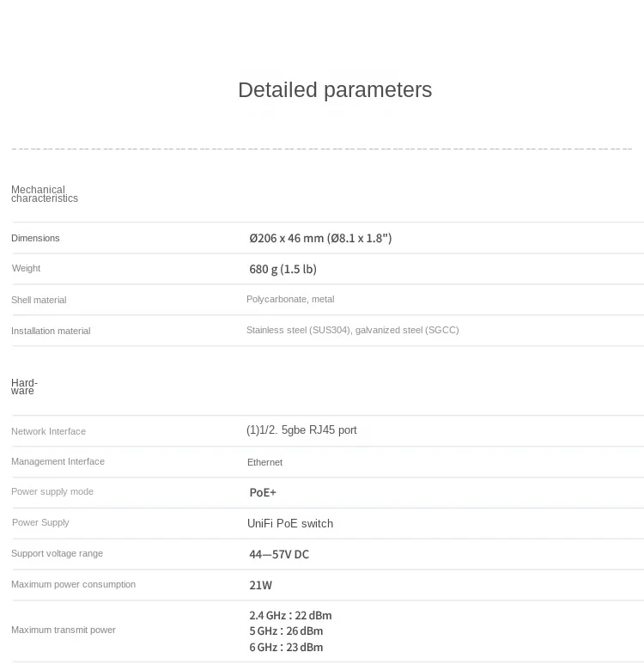Click the "Network Interface" label

pos(48,431)
